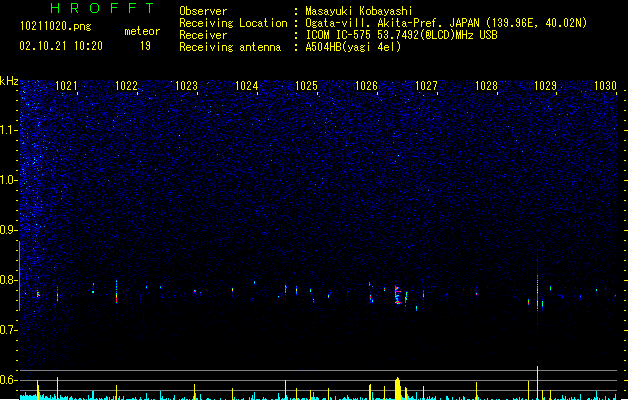Image resolution: width=629 pixels, height=400 pixels.
Task: Click the 0.7 kHz frequency label
Action: (9, 330)
